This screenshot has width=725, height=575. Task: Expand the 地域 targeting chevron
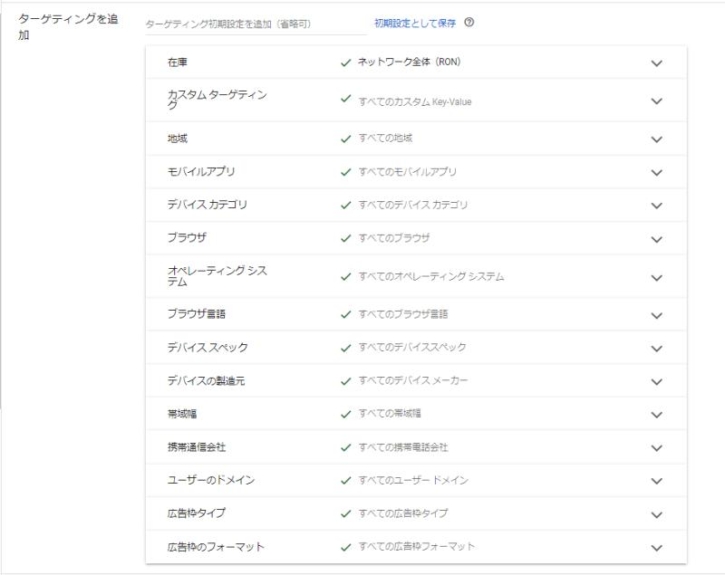coord(657,139)
